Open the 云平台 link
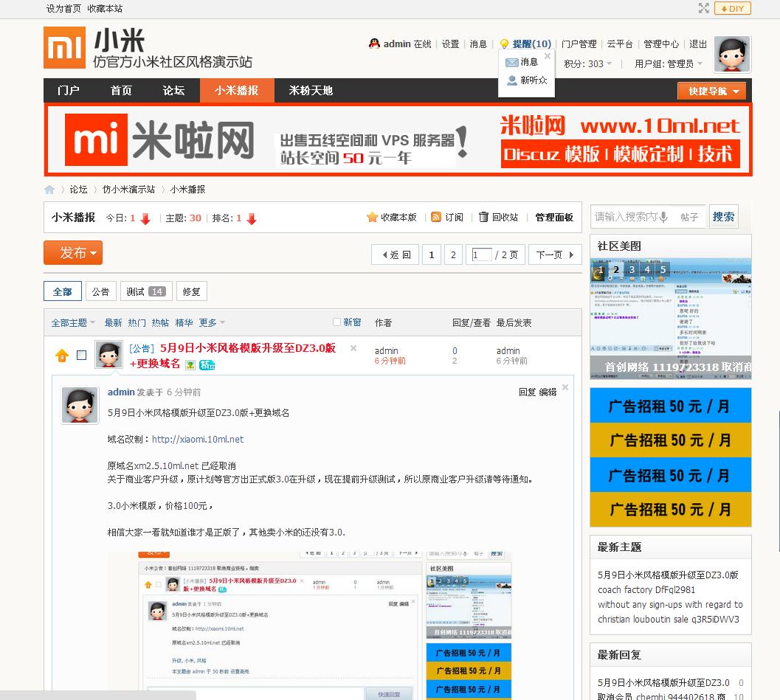Screen dimensions: 780x700 tap(619, 44)
